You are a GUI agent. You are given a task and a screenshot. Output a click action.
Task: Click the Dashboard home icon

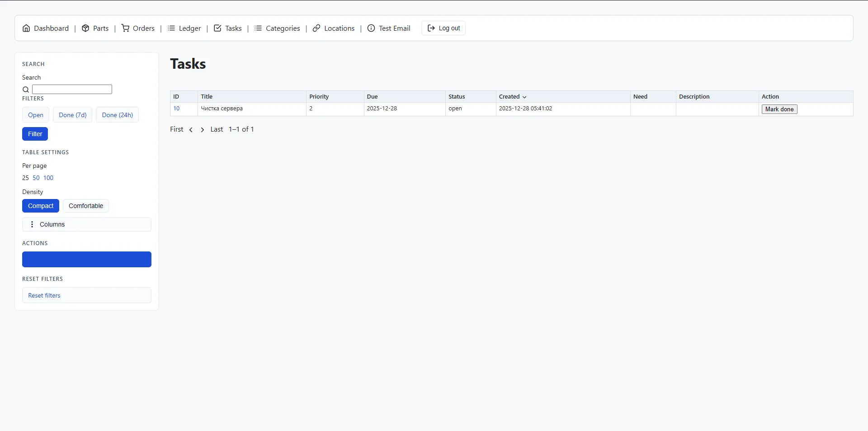coord(26,28)
